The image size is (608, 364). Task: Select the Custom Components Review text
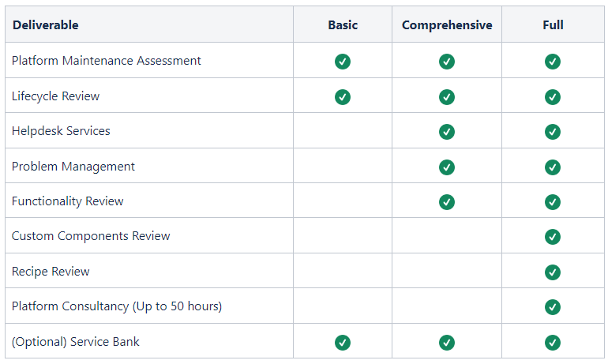(91, 236)
